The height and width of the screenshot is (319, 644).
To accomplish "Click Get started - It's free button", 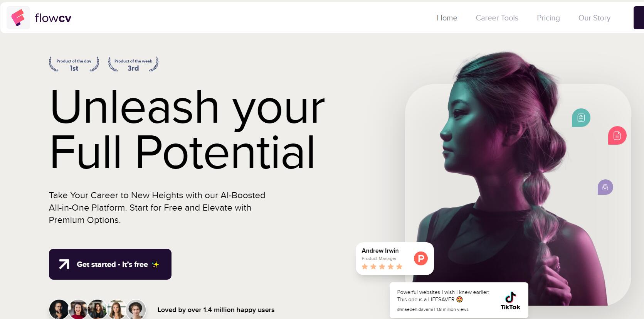I will pyautogui.click(x=110, y=264).
